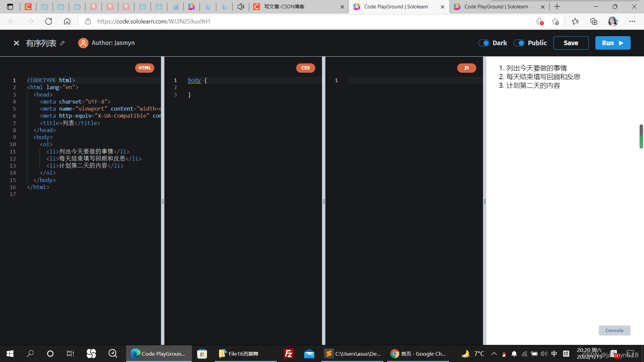Click the body selector in CSS editor
644x362 pixels.
point(194,80)
